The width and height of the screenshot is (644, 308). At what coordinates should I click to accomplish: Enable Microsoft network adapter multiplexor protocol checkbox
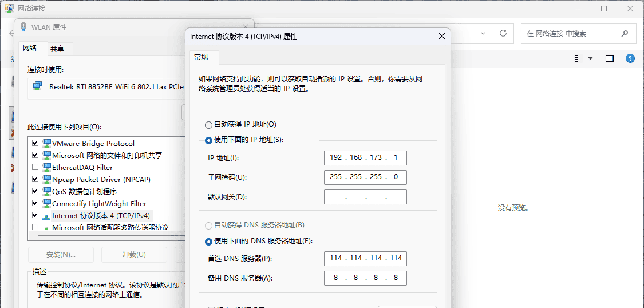[x=35, y=227]
